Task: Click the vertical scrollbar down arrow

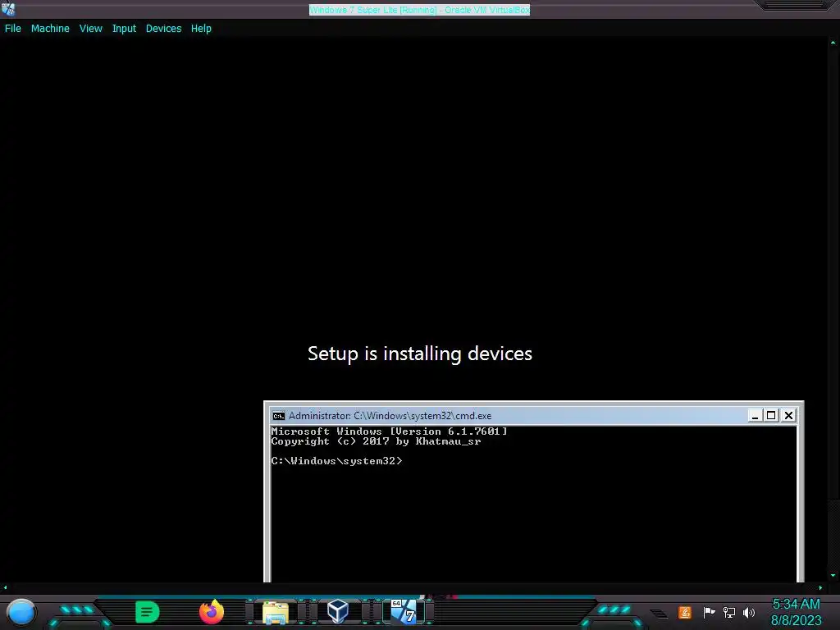Action: pyautogui.click(x=833, y=575)
